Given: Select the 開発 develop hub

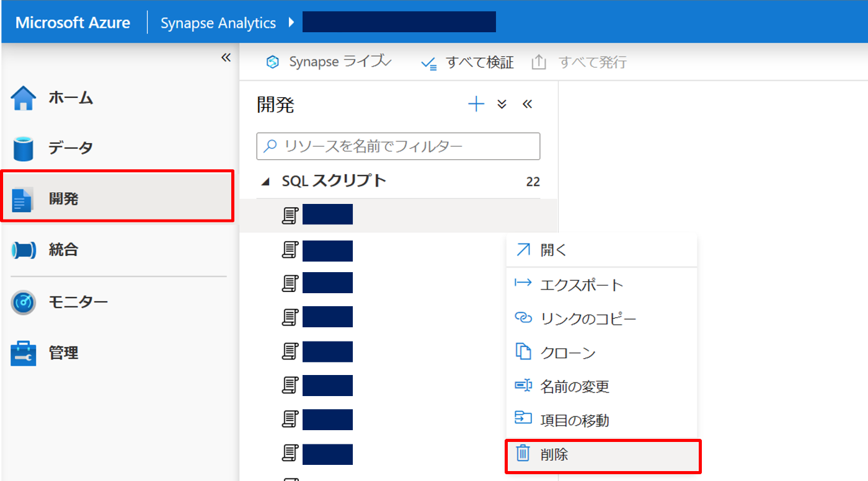Looking at the screenshot, I should coord(118,196).
